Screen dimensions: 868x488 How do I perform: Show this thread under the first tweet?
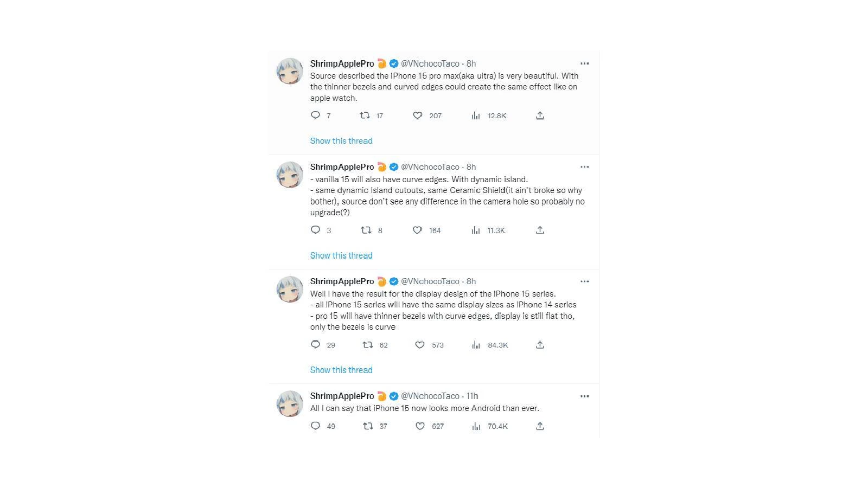tap(341, 141)
